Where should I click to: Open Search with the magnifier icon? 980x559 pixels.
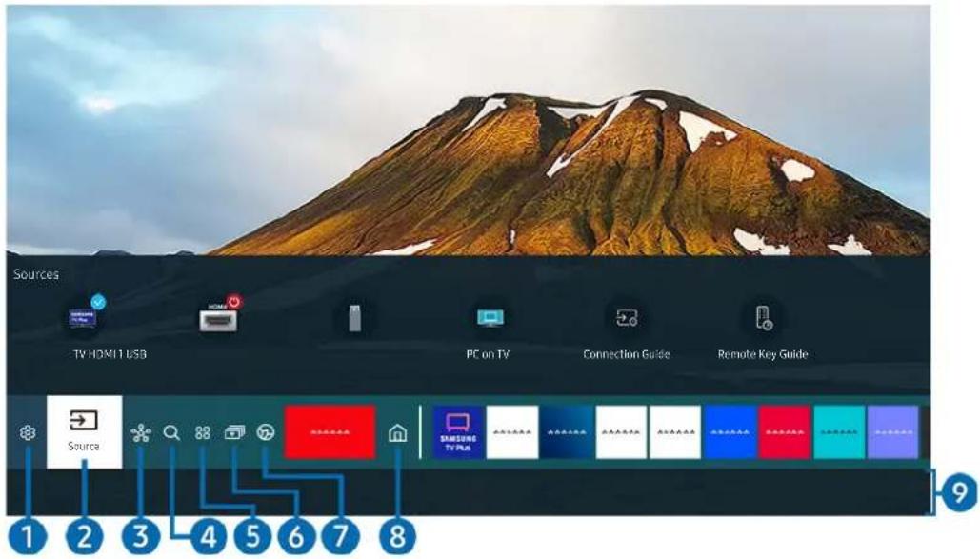(x=171, y=432)
